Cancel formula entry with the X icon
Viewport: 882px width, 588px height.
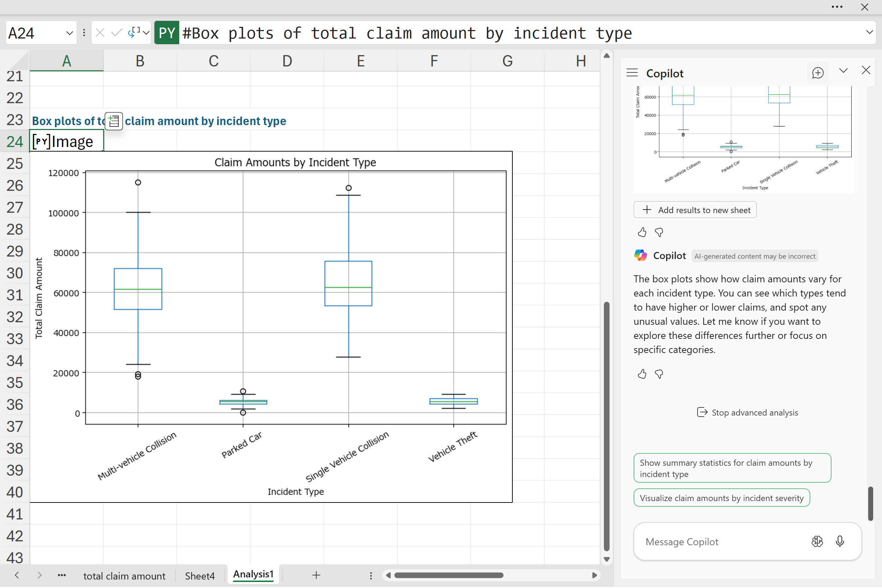tap(100, 33)
